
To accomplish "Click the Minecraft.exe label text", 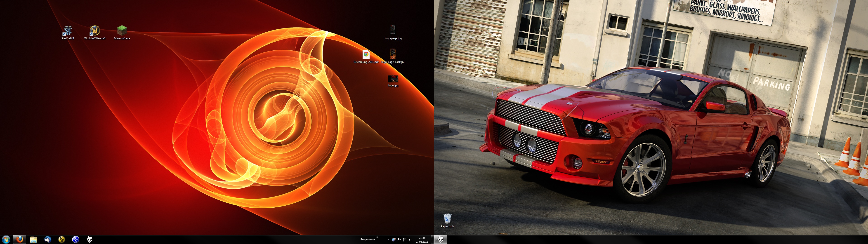I will (122, 38).
